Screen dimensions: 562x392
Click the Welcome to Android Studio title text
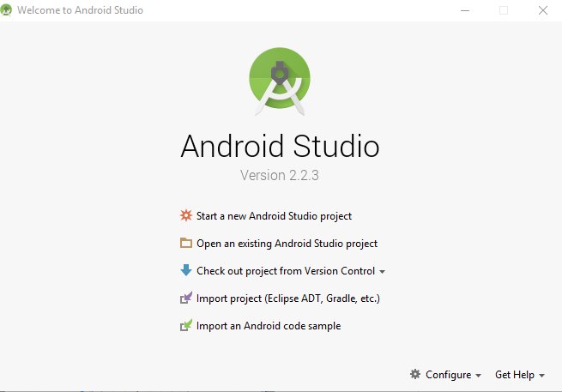81,10
